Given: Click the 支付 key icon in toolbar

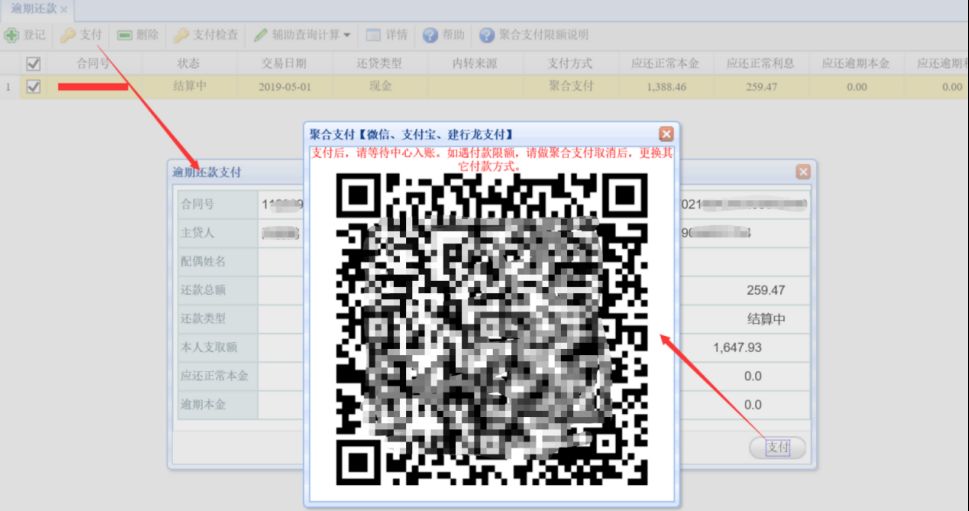Looking at the screenshot, I should (x=67, y=35).
